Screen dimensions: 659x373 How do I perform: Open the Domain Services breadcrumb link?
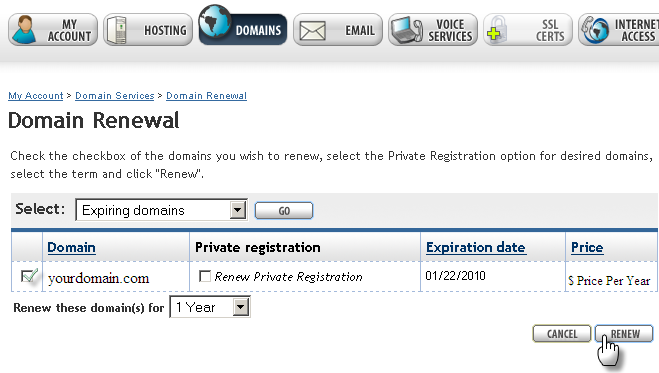click(x=115, y=96)
